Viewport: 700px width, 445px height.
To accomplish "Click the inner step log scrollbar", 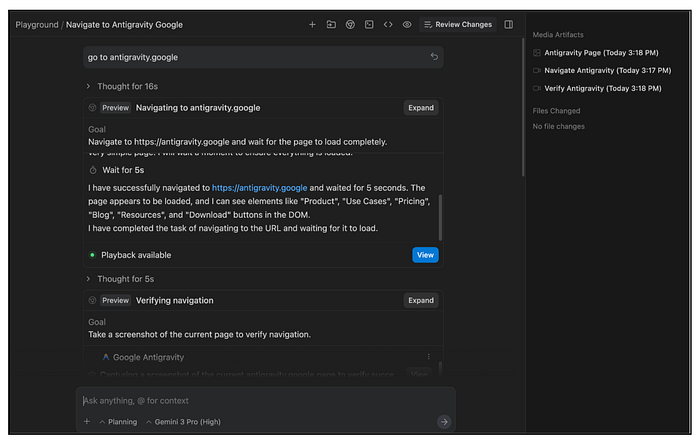I will (440, 218).
